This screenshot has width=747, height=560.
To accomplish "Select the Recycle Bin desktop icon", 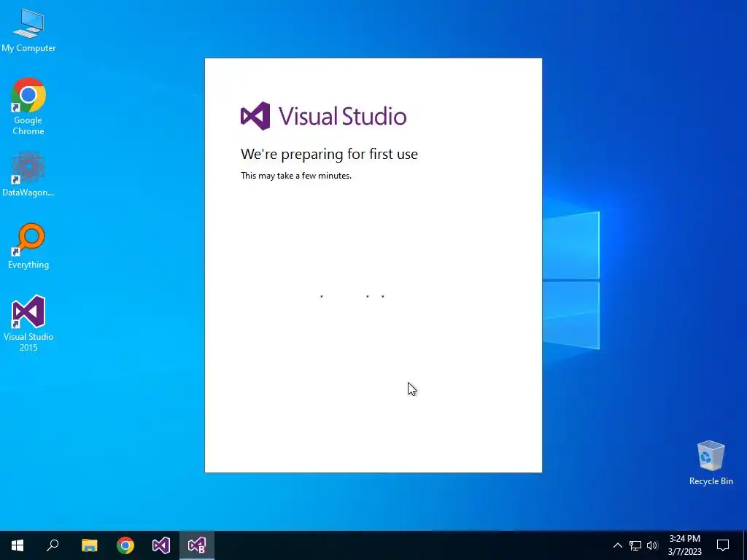I will click(x=711, y=463).
